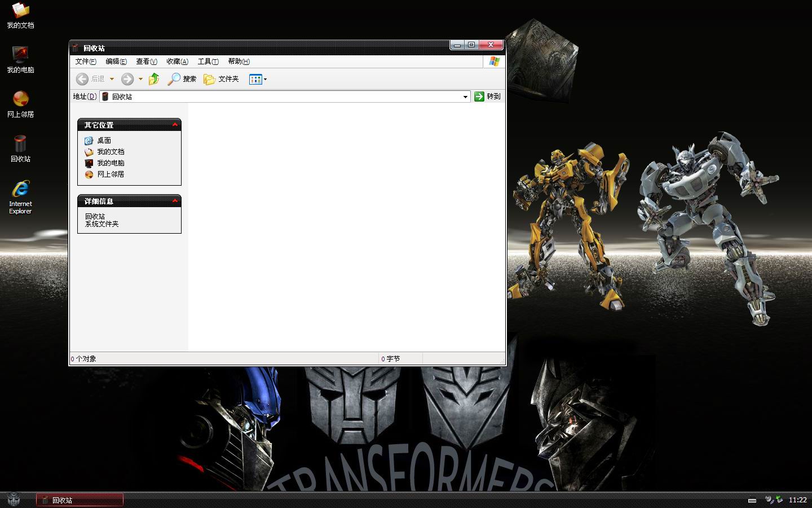The image size is (812, 508).
Task: Click the Windows flag logo in menu bar
Action: click(494, 62)
